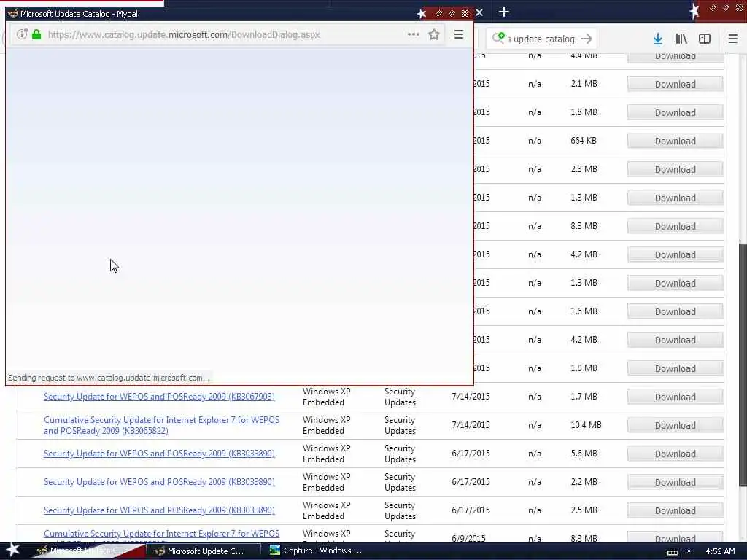Open Security Update KB3067903 link

pos(159,397)
